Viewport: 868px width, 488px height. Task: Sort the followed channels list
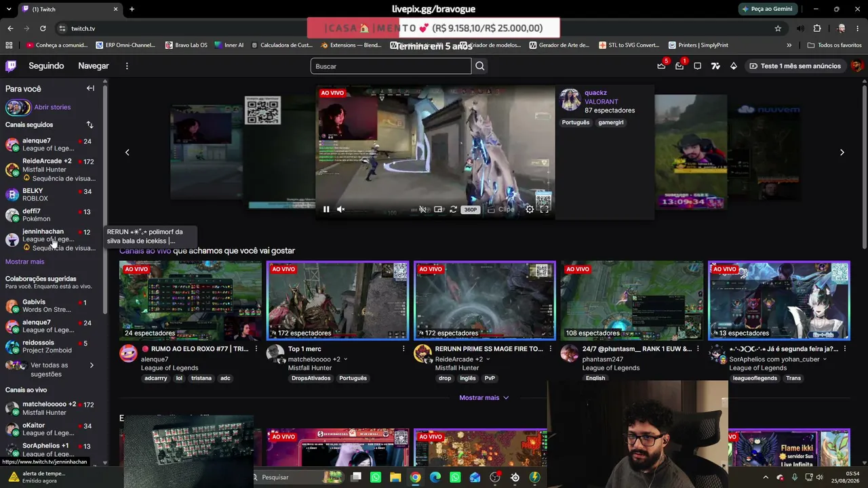[x=90, y=125]
